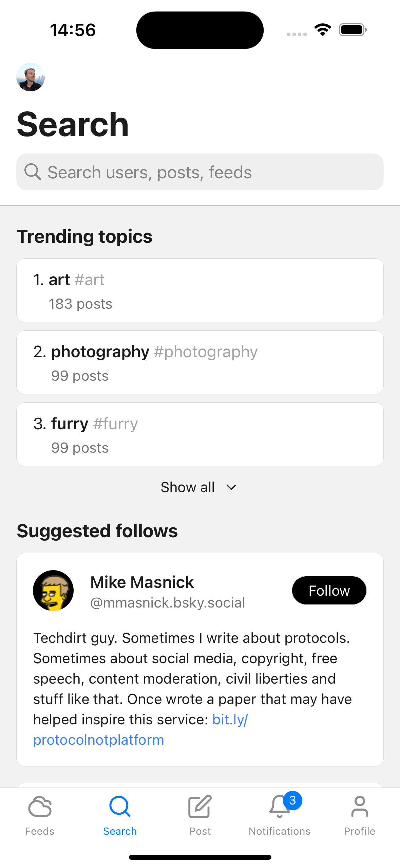Open Notifications bell icon
The height and width of the screenshot is (868, 400).
[279, 807]
